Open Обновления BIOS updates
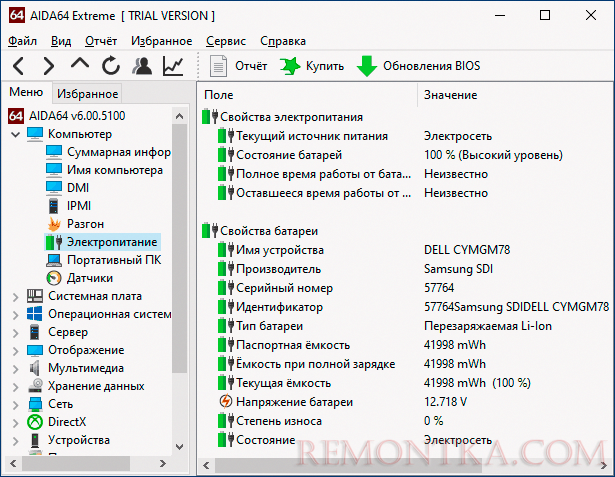The height and width of the screenshot is (477, 615). [x=419, y=66]
